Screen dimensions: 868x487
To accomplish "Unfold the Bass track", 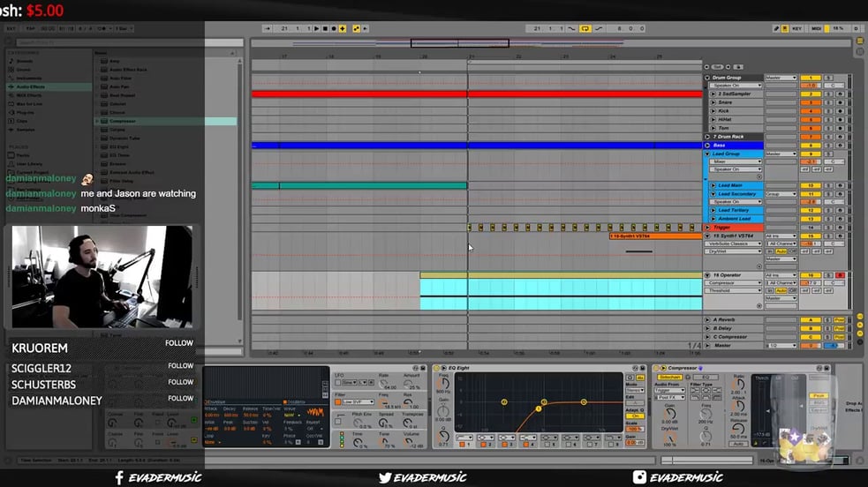I will [x=707, y=145].
